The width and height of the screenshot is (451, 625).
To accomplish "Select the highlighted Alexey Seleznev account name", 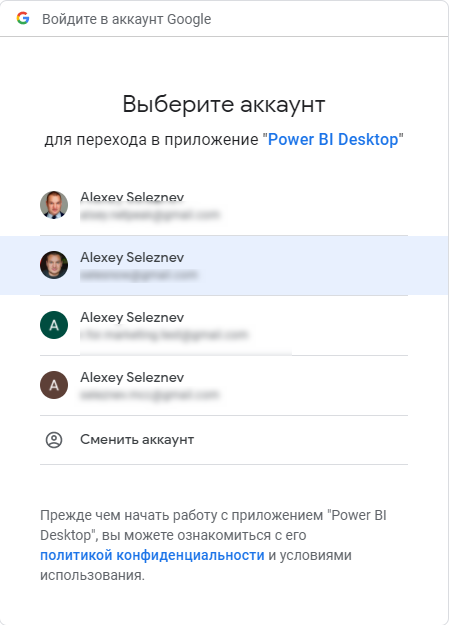I will coord(132,257).
